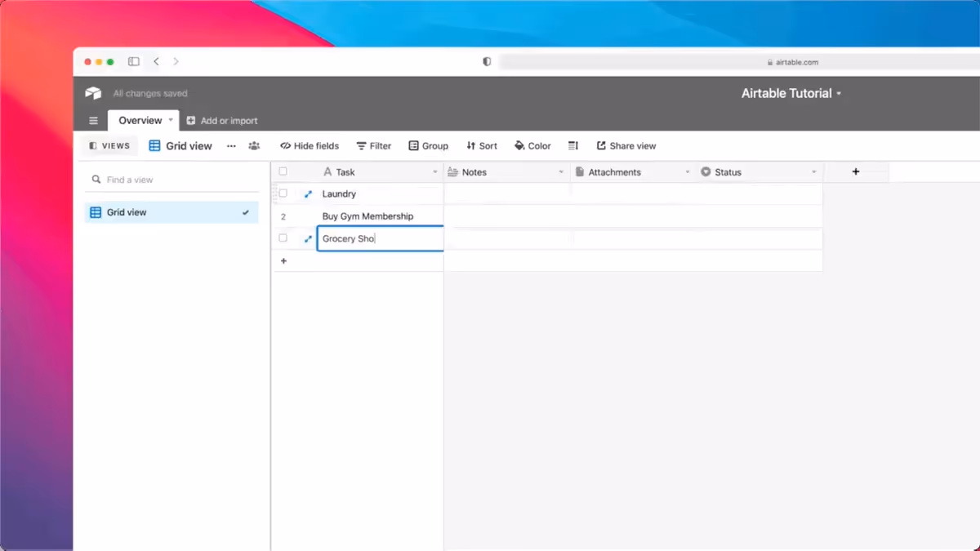Viewport: 980px width, 551px height.
Task: Adjust the row height setting
Action: coord(572,145)
